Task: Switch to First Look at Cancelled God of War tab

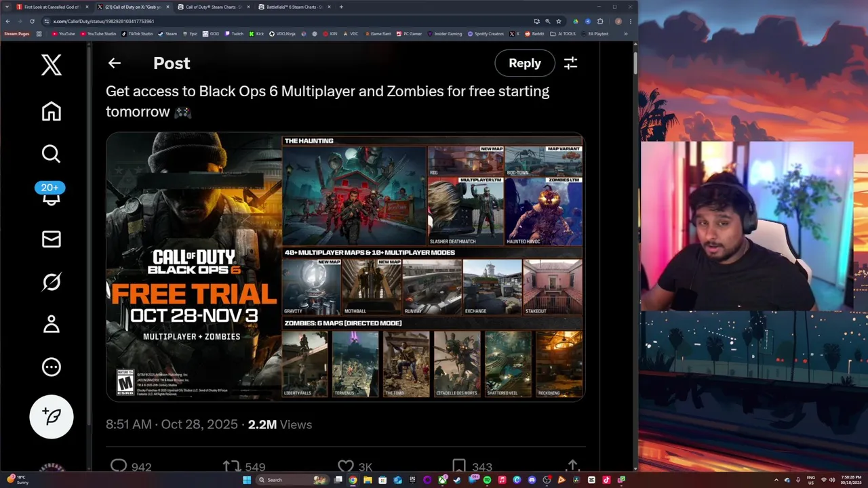Action: pos(52,7)
